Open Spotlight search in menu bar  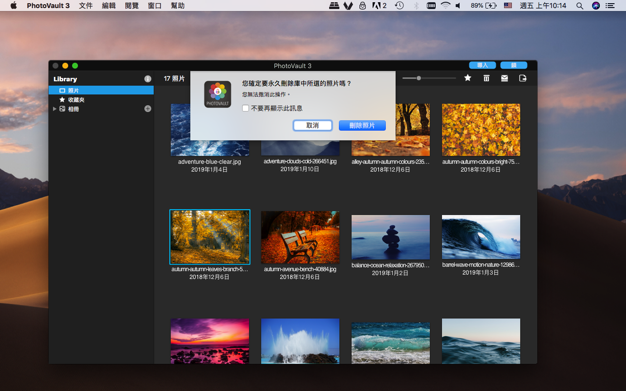pyautogui.click(x=580, y=6)
